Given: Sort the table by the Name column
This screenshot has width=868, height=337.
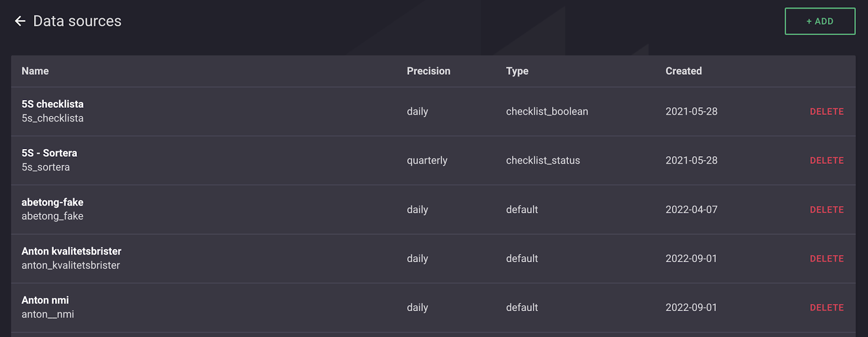Looking at the screenshot, I should coord(35,71).
